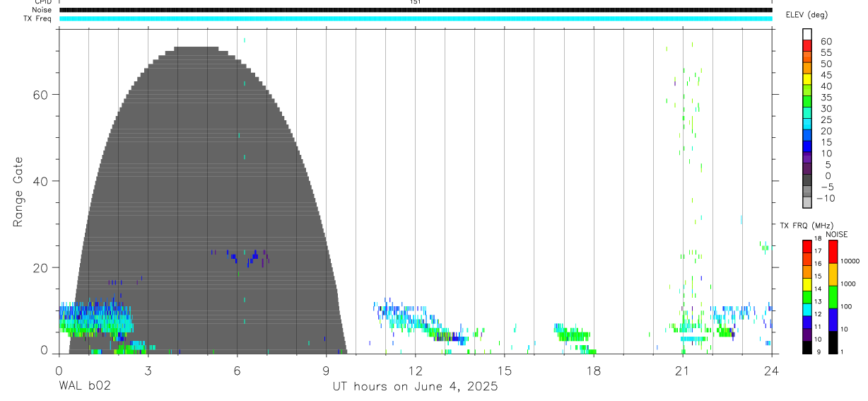Click the black Noise strip above the plot
The image size is (868, 401).
(416, 10)
